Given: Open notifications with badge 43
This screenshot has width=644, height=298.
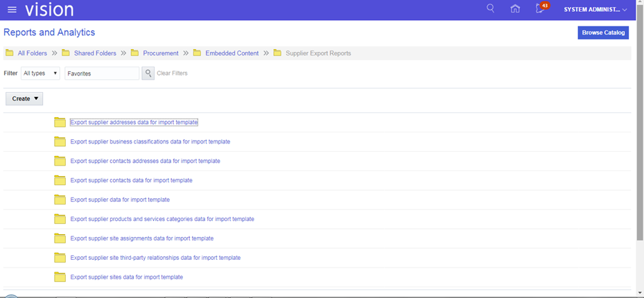Looking at the screenshot, I should tap(541, 8).
